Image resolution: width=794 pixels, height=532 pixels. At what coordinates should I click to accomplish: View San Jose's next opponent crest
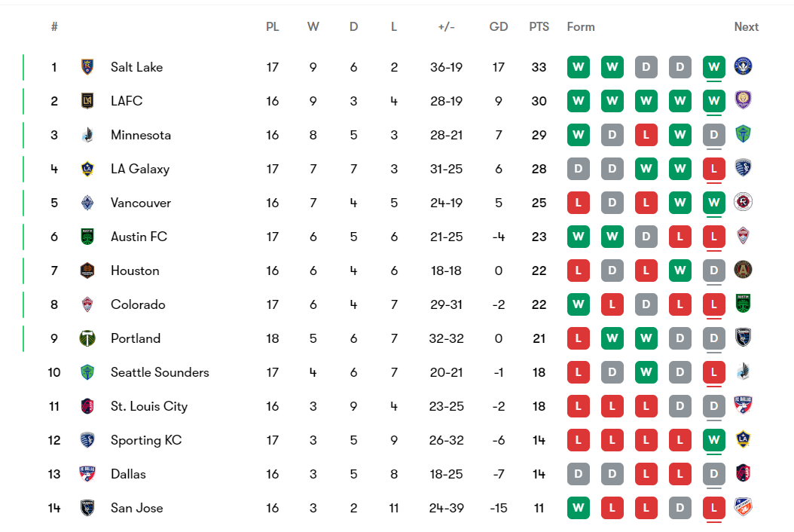click(x=744, y=508)
